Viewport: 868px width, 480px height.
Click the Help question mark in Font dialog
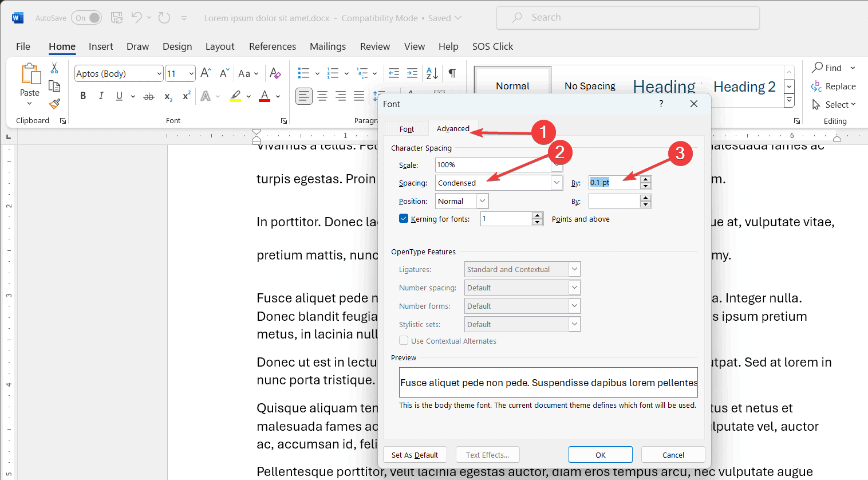[x=661, y=104]
